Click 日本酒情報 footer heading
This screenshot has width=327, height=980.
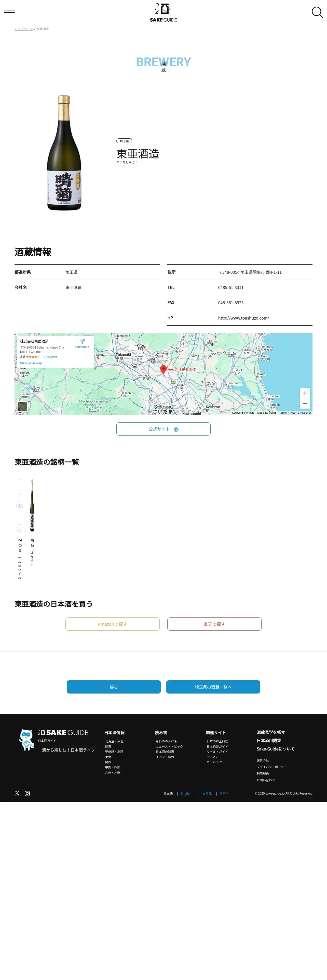(115, 733)
